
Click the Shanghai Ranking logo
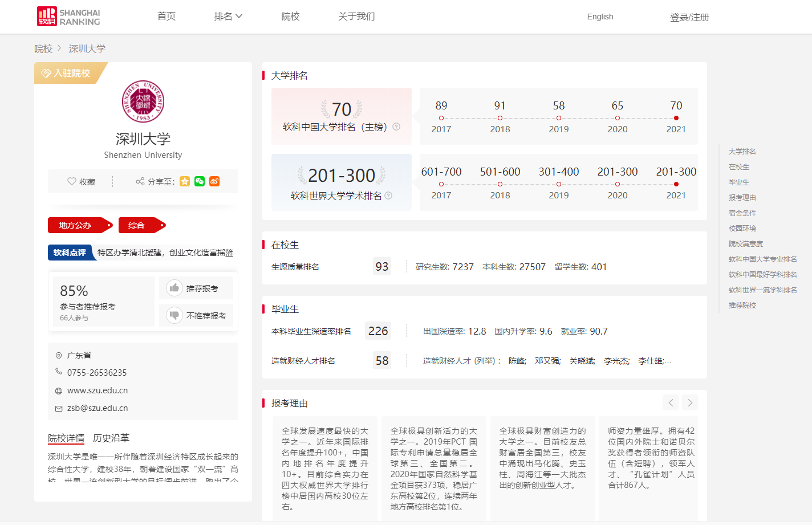(x=68, y=17)
